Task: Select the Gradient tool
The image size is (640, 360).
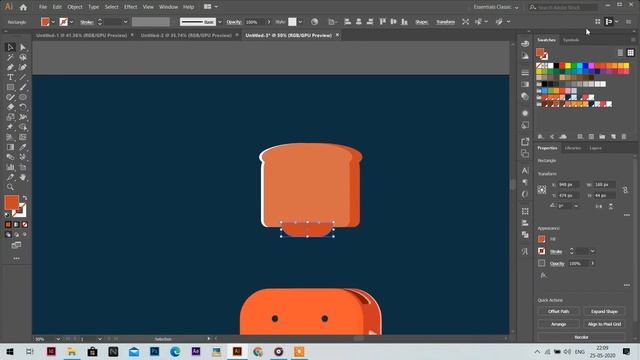Action: click(x=10, y=147)
